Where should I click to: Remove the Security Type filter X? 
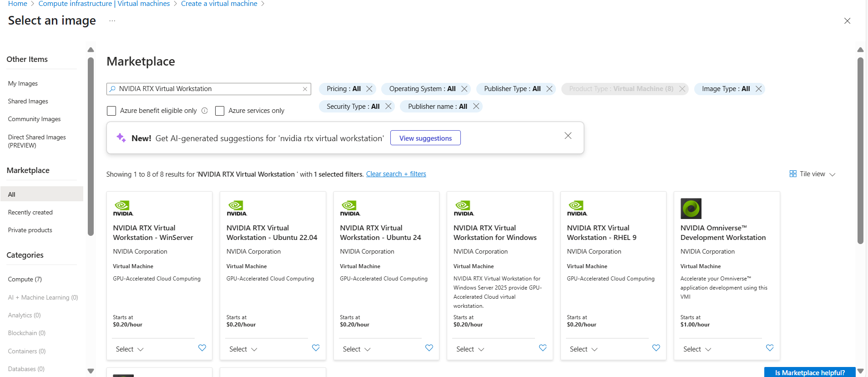[388, 106]
